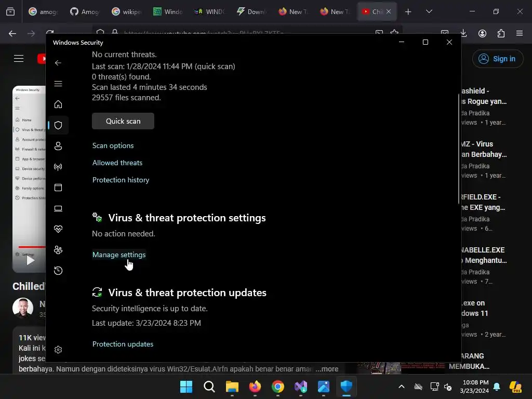
Task: Open suggested video 'RFIELD.EXE'
Action: coord(484,202)
